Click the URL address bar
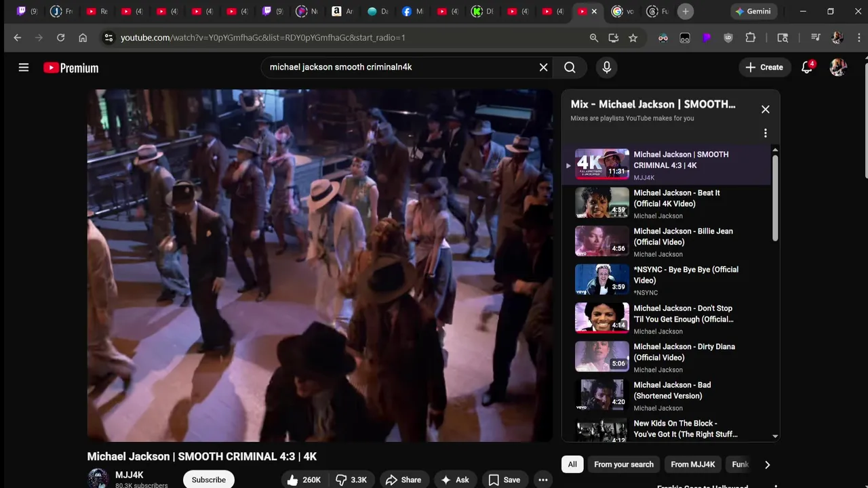Screen dimensions: 868x488 tap(346, 38)
